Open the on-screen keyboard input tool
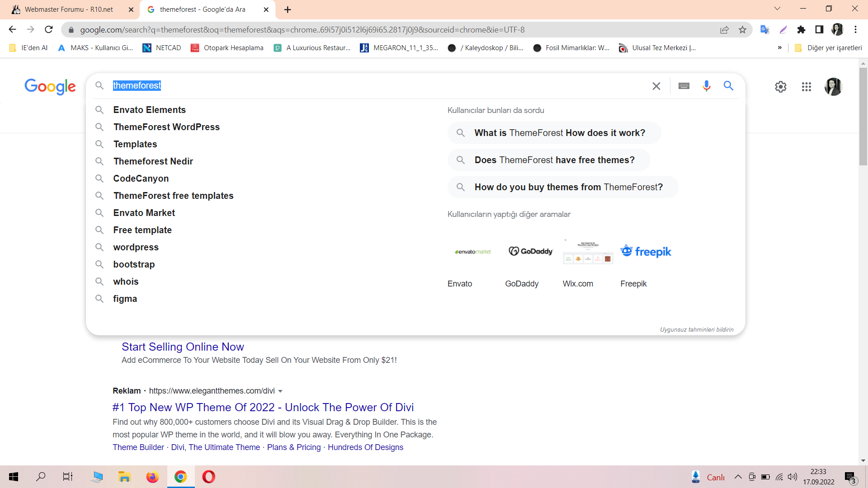Screen dimensions: 868x488 684,86
